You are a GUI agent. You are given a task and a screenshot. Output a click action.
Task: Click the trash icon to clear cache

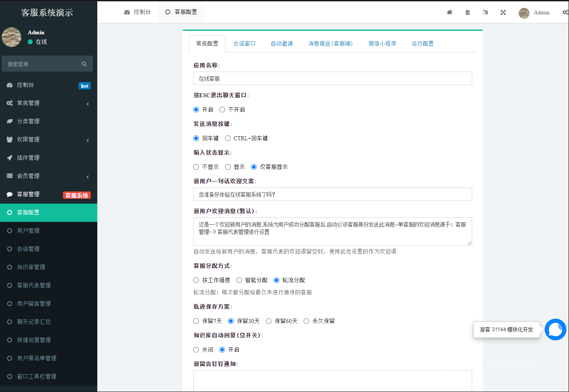(x=467, y=13)
